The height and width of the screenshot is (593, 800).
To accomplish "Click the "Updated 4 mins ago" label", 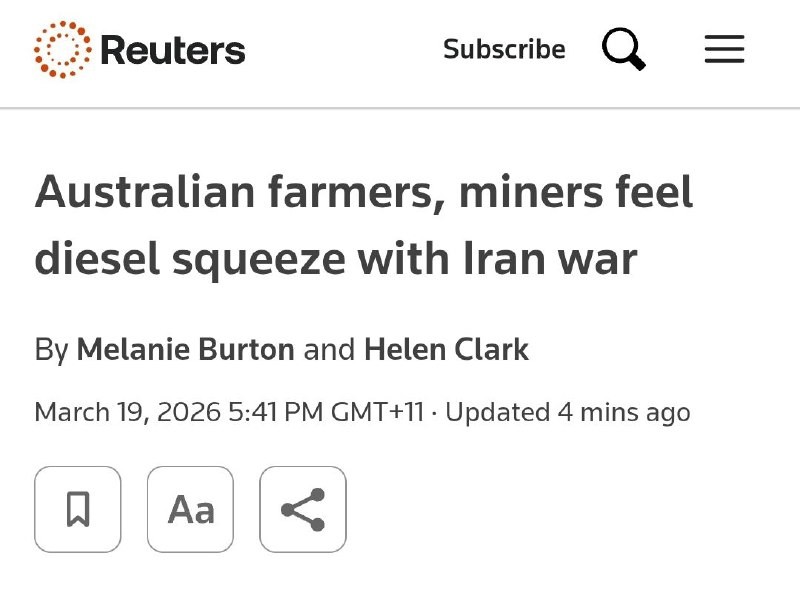I will click(x=567, y=412).
